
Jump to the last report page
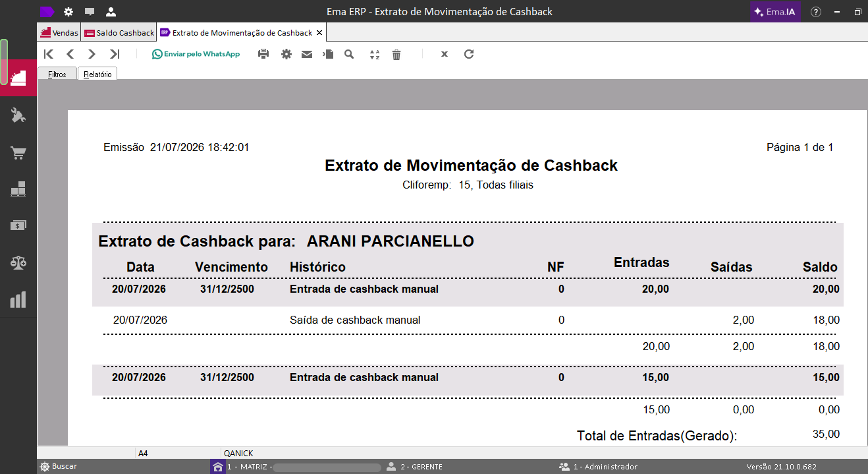[115, 54]
